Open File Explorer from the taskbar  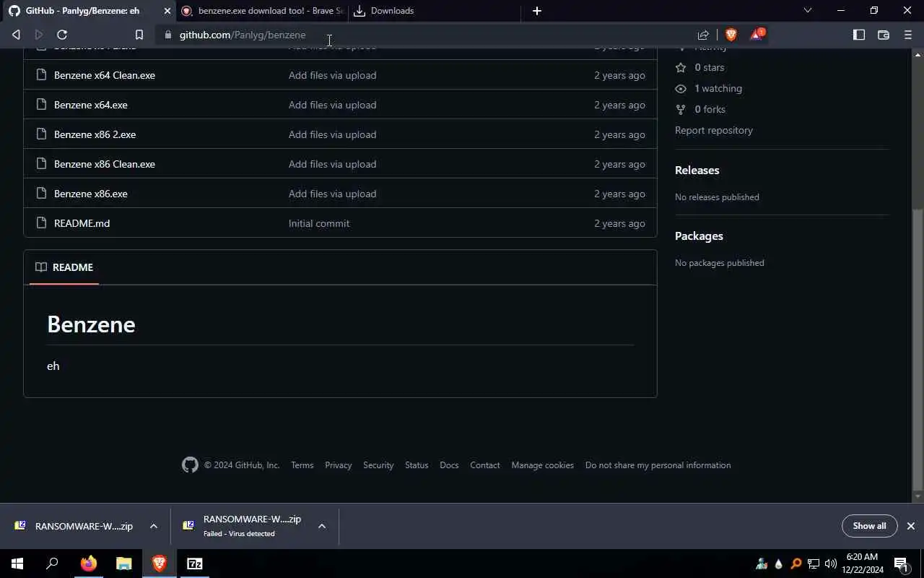[x=124, y=564]
